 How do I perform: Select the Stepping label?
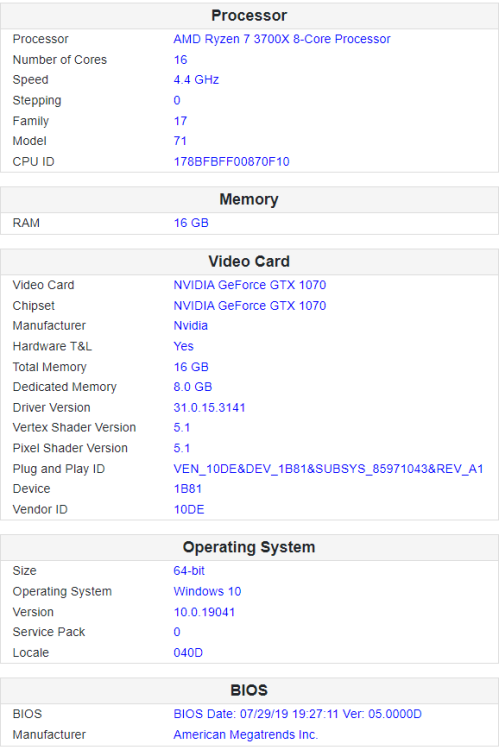(x=37, y=100)
